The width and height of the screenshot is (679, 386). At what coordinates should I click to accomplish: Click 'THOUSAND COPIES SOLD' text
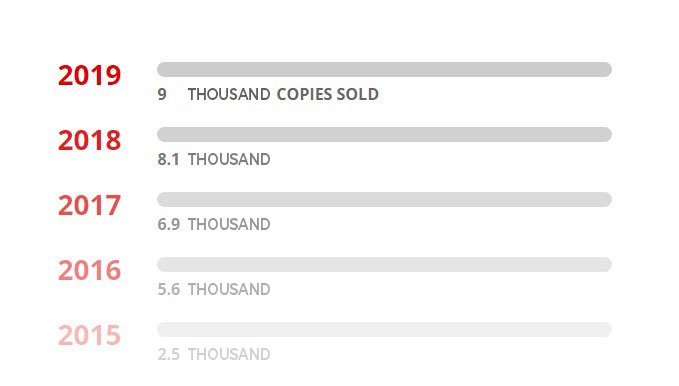click(283, 94)
